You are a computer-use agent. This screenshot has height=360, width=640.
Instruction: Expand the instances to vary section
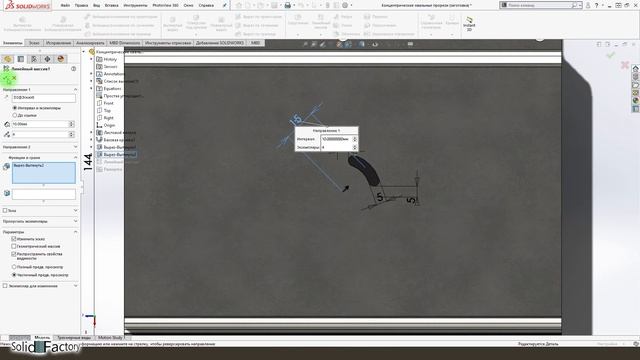75,286
